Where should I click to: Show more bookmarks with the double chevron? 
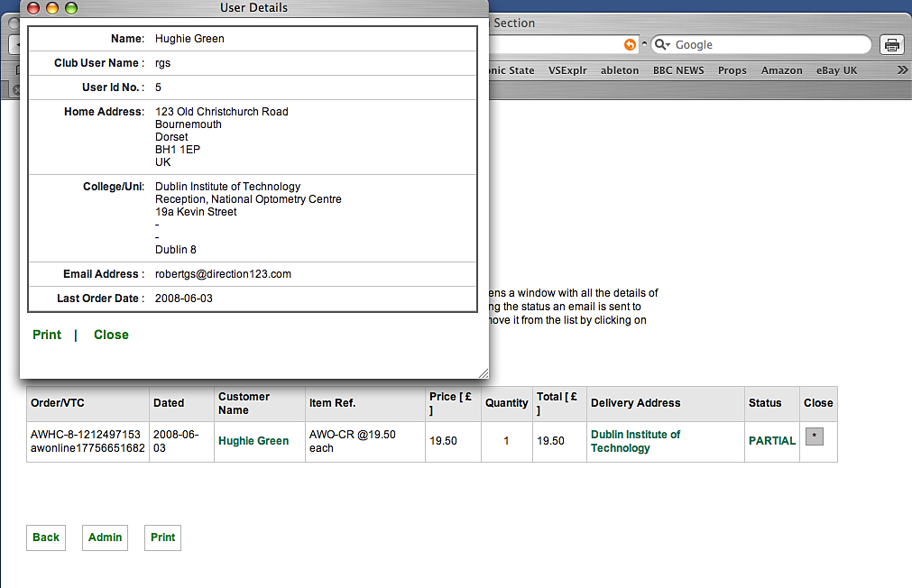tap(902, 70)
